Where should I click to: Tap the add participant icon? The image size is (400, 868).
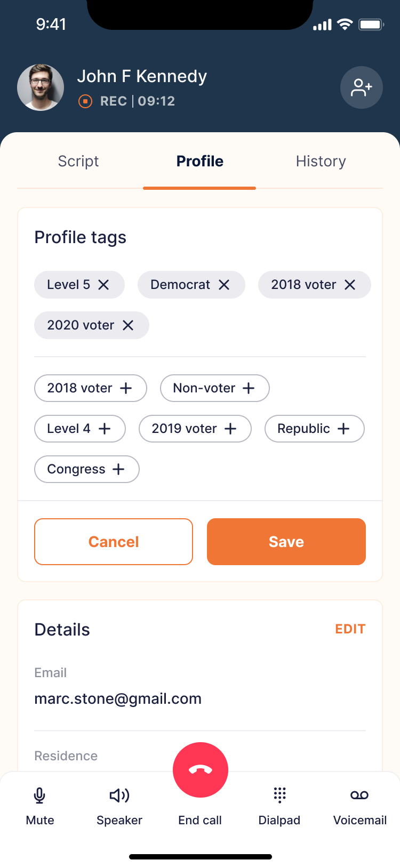click(x=361, y=87)
